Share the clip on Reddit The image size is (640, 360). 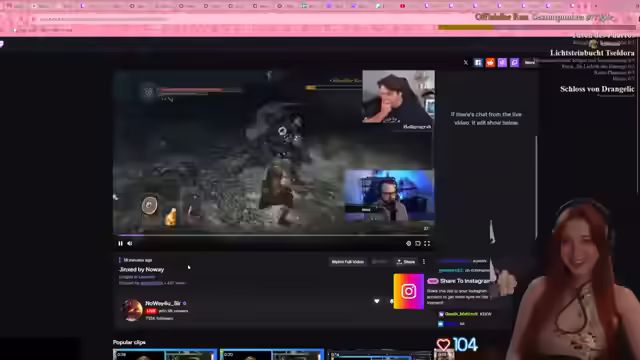click(490, 62)
